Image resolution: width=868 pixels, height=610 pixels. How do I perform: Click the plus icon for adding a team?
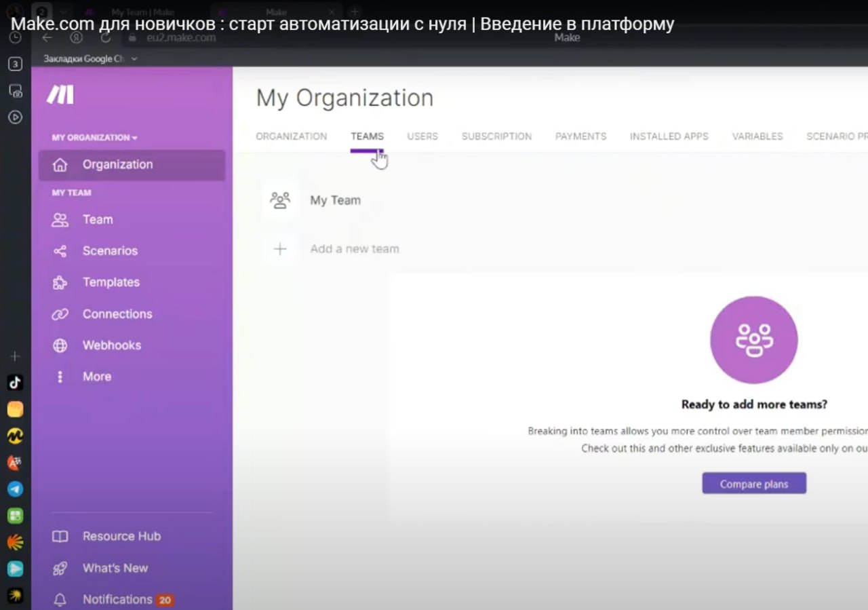pos(280,249)
